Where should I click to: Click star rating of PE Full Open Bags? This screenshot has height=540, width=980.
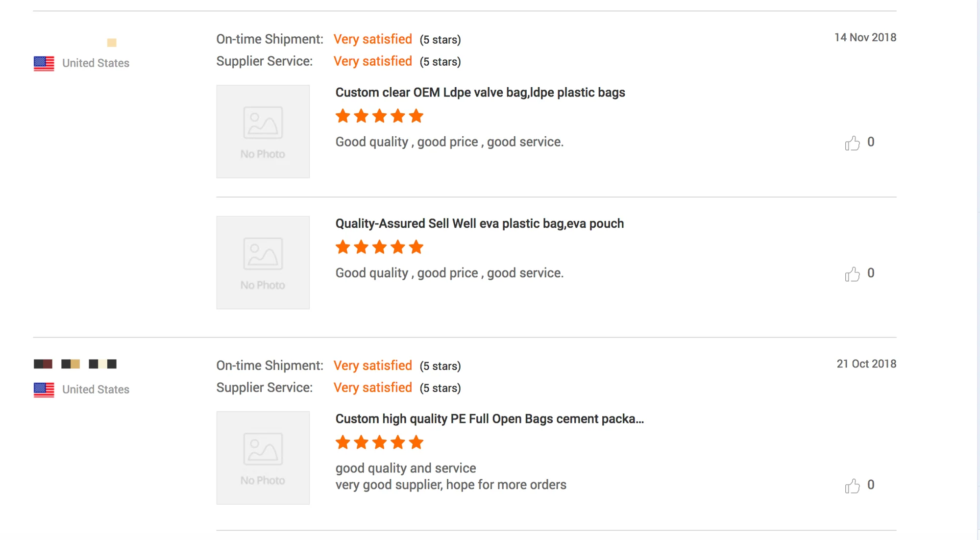click(x=379, y=442)
